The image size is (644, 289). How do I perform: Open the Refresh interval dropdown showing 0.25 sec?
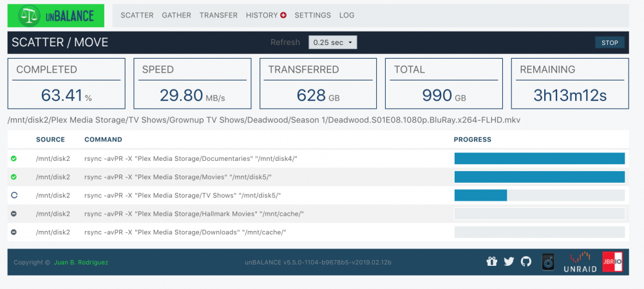[x=333, y=42]
